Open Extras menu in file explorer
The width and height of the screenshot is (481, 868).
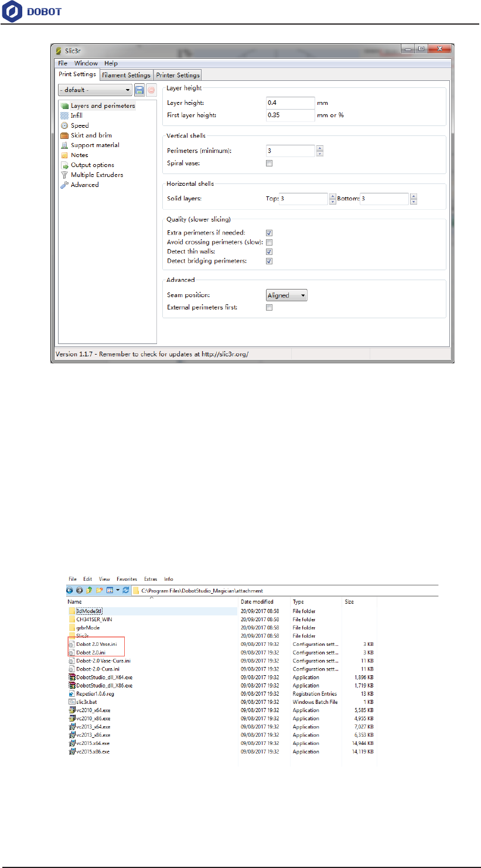point(151,579)
